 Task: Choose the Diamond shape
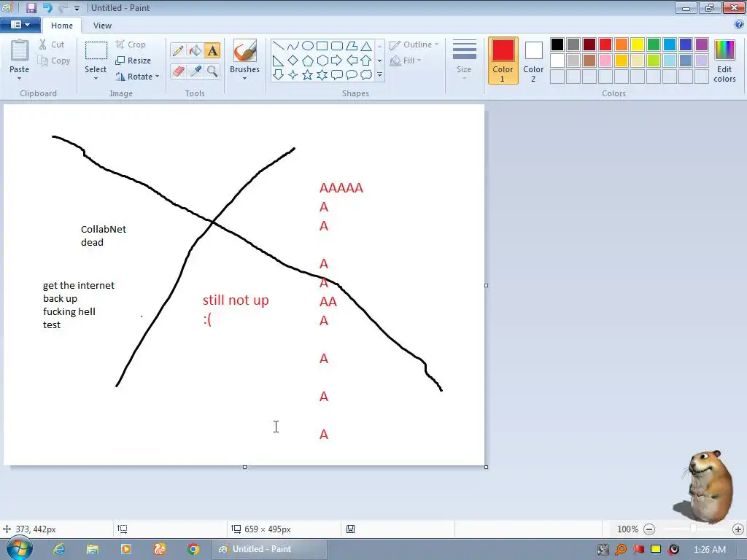click(x=293, y=61)
